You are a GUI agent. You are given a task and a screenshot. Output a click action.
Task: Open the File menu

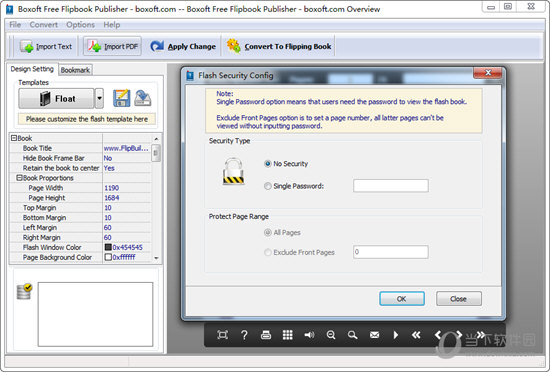pyautogui.click(x=15, y=25)
